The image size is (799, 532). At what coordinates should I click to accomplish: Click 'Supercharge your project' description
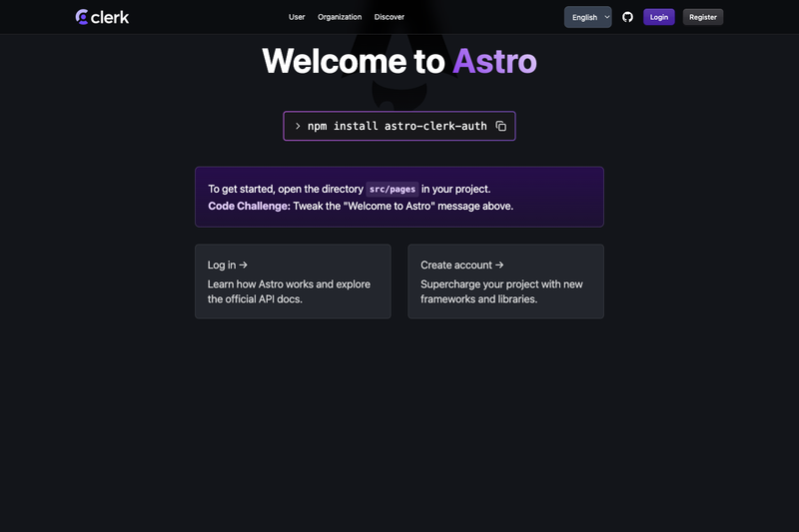pyautogui.click(x=501, y=291)
